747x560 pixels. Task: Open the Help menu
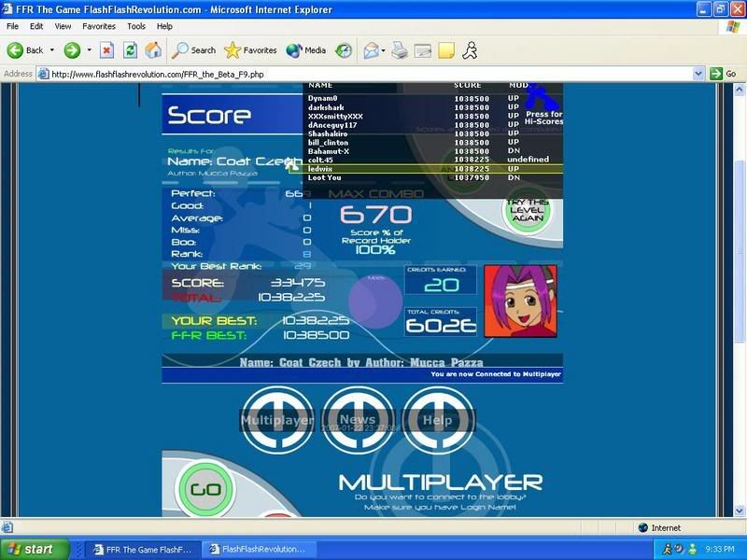click(164, 26)
